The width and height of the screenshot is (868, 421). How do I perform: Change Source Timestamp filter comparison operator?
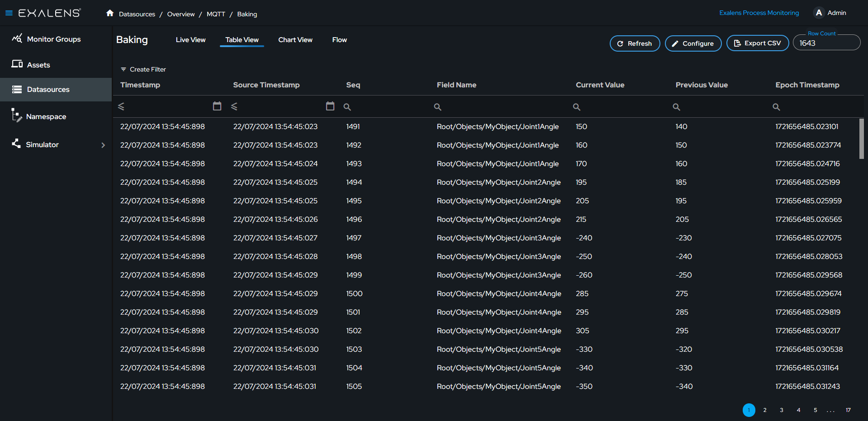coord(234,106)
